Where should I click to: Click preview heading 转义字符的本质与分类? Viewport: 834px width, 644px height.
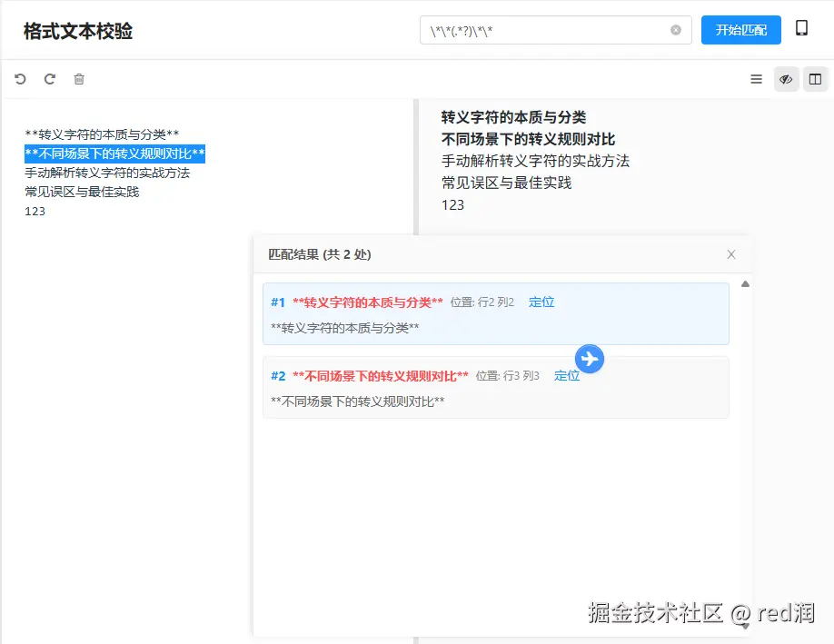click(513, 117)
